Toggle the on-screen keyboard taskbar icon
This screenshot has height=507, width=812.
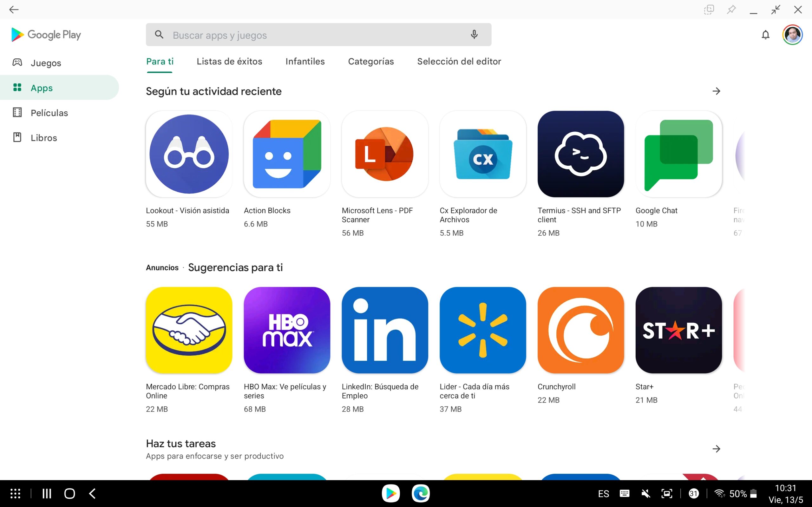coord(624,493)
